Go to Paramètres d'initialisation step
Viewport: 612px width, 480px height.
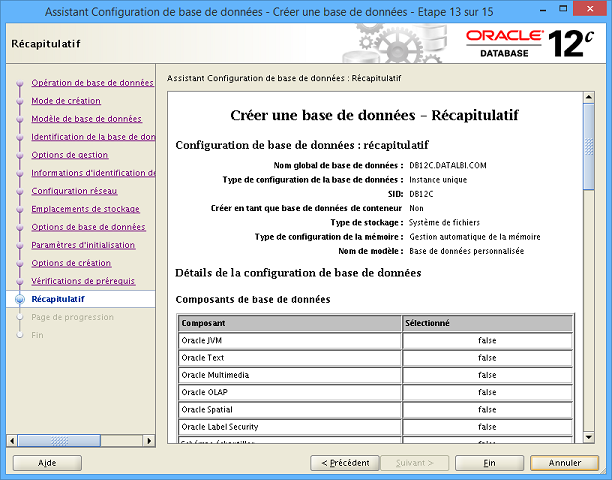[x=83, y=245]
